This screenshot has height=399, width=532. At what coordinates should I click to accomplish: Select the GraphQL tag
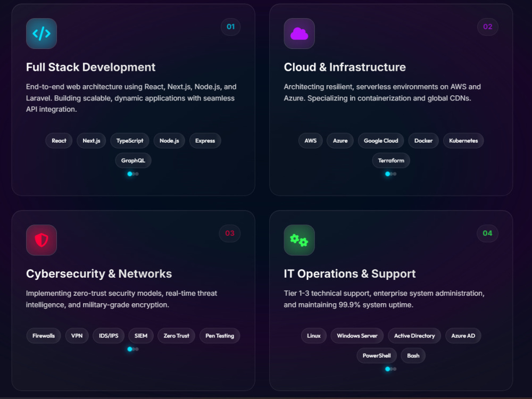tap(133, 161)
